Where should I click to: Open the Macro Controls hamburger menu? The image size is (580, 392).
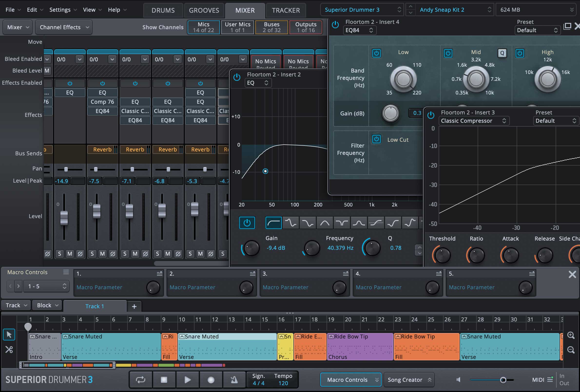coord(66,272)
